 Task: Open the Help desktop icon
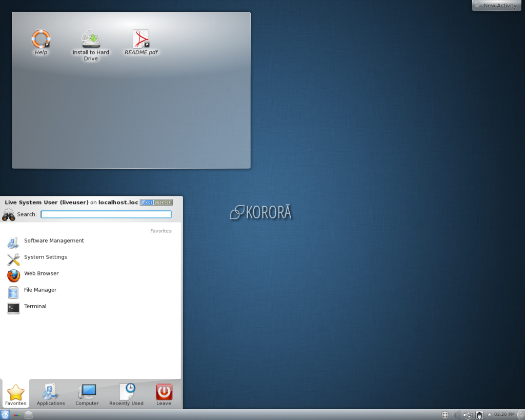click(41, 40)
